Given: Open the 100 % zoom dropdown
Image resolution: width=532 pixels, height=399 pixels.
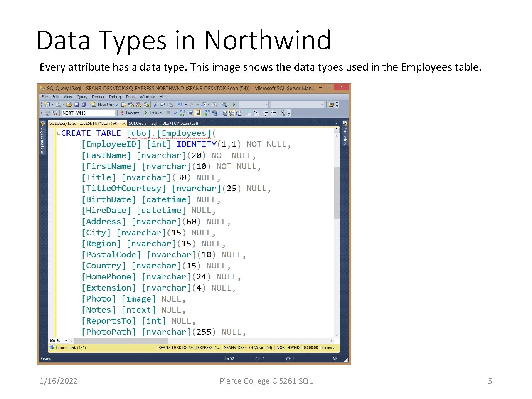Looking at the screenshot, I should tap(66, 341).
